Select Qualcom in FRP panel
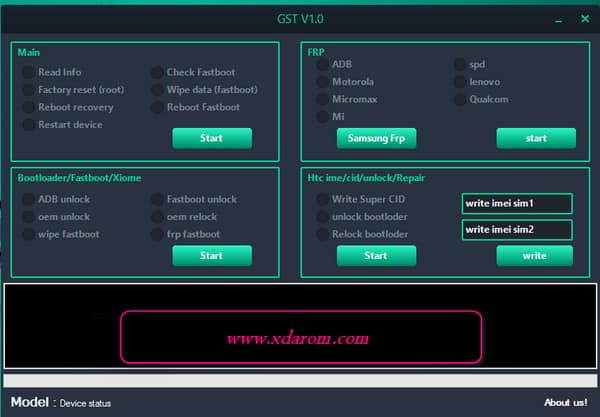This screenshot has height=417, width=600. coord(460,99)
